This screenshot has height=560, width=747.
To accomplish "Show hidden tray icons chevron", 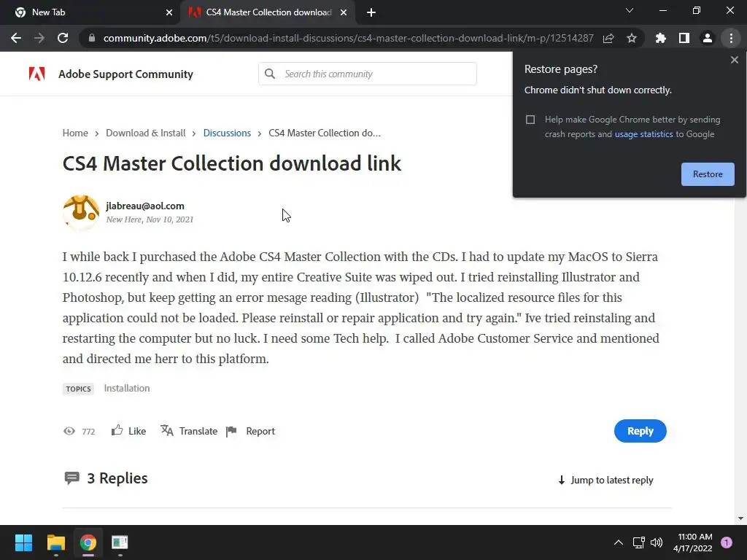I will [x=619, y=542].
